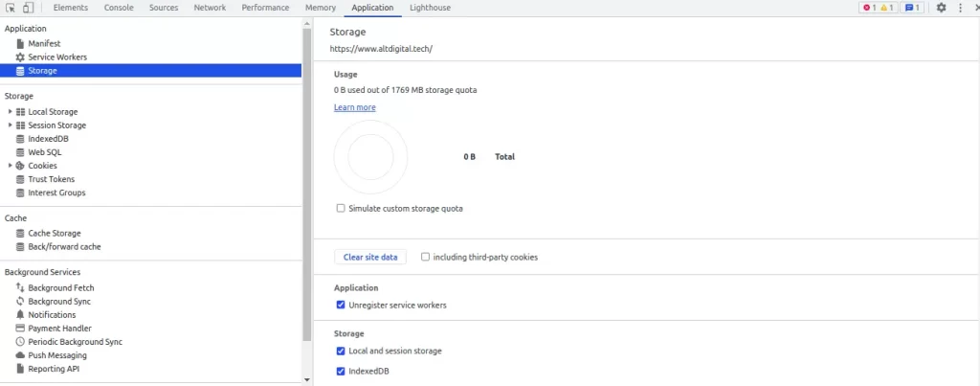Toggle the device toolbar icon
The width and height of the screenshot is (980, 386).
click(x=28, y=8)
